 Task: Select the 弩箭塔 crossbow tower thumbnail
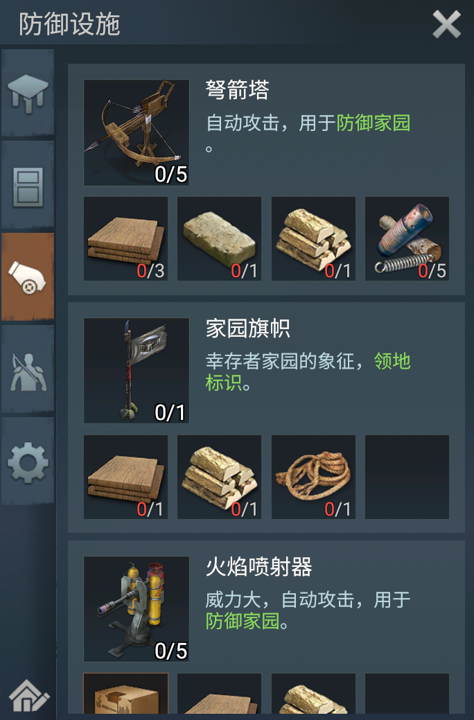click(x=136, y=133)
